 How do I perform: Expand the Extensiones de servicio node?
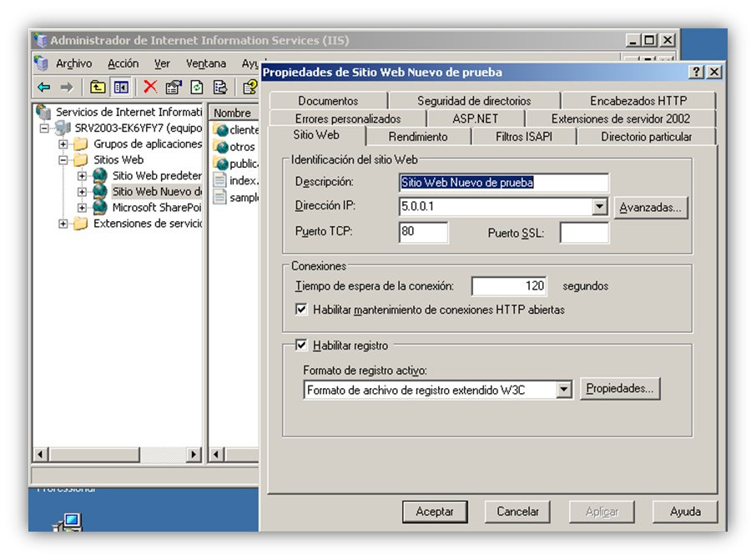click(63, 224)
